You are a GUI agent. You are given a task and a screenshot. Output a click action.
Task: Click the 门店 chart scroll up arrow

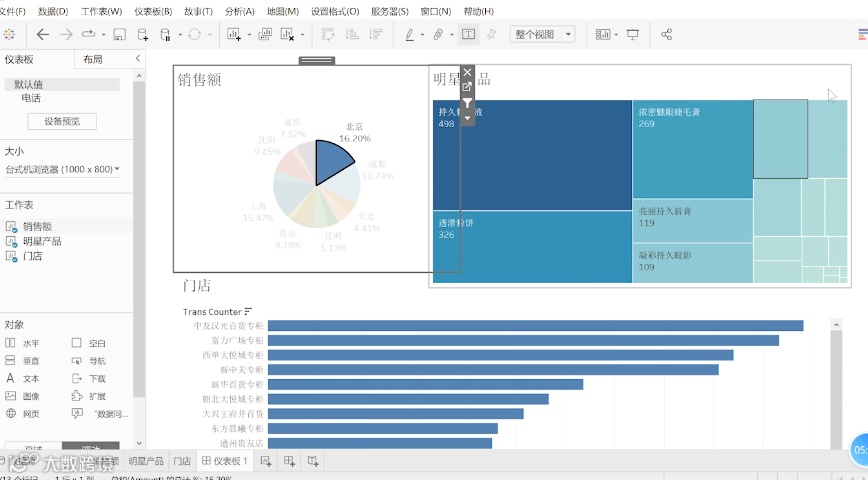(x=836, y=325)
